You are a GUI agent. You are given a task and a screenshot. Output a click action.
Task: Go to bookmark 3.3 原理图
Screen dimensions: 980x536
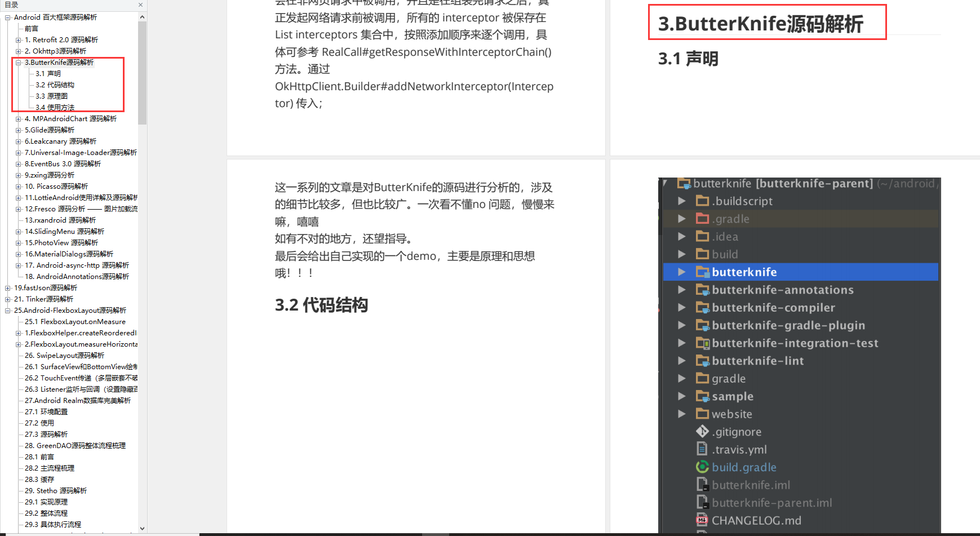click(51, 96)
